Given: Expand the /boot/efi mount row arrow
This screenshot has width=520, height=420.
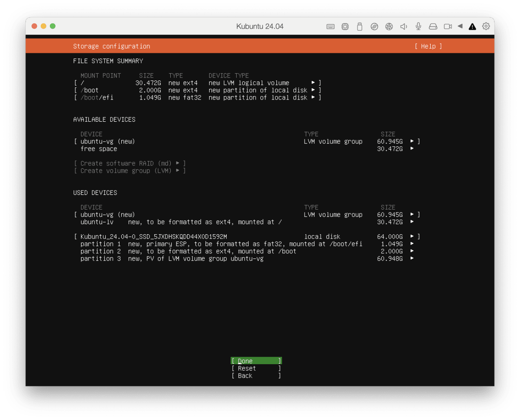Looking at the screenshot, I should coord(313,97).
